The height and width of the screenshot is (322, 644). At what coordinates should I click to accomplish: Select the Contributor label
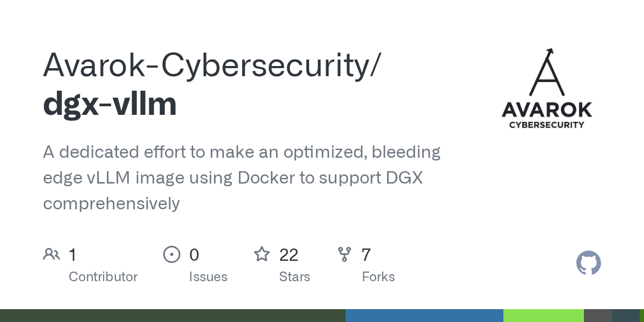(x=103, y=277)
